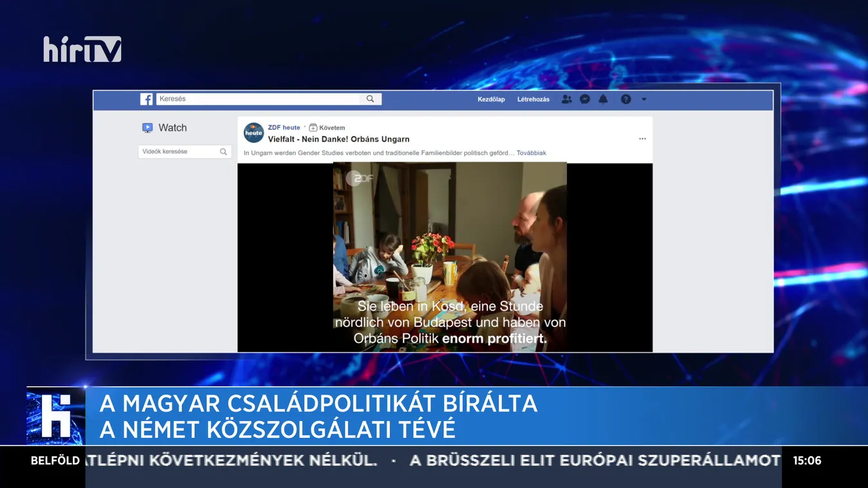Open the post options three-dot menu

click(x=642, y=138)
